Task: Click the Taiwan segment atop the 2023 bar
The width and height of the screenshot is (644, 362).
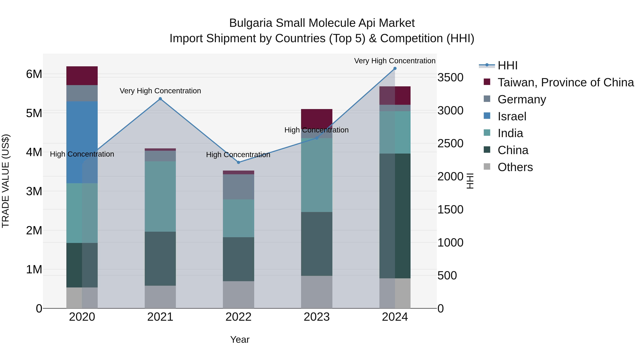Action: coord(317,119)
